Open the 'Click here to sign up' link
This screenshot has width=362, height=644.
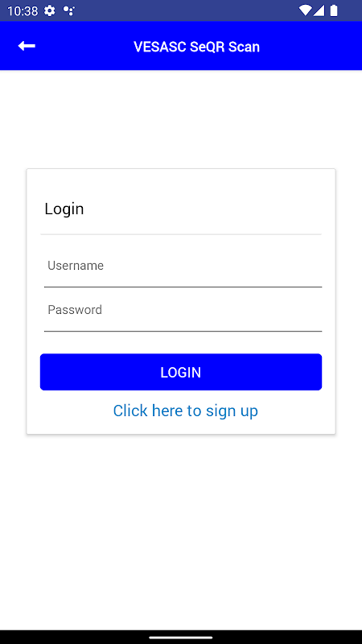(186, 411)
